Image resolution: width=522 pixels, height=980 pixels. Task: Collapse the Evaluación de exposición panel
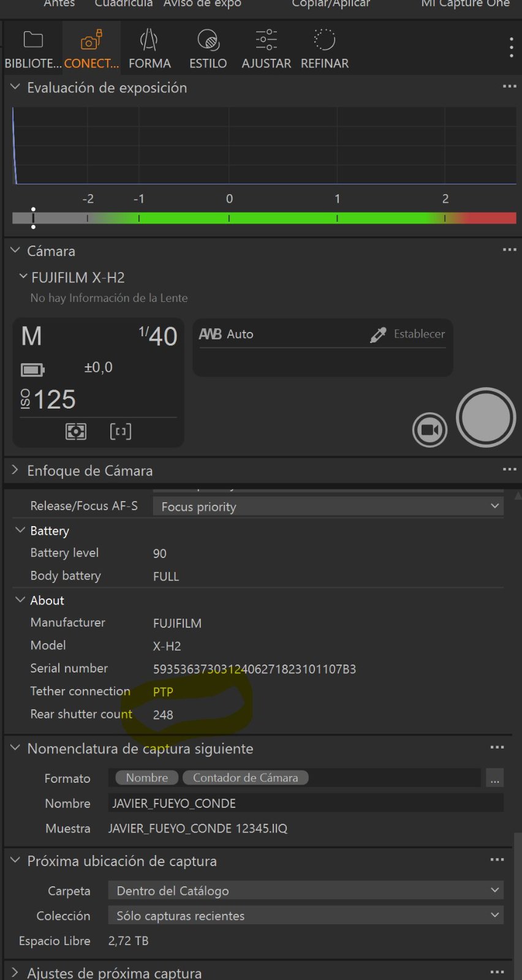point(15,88)
